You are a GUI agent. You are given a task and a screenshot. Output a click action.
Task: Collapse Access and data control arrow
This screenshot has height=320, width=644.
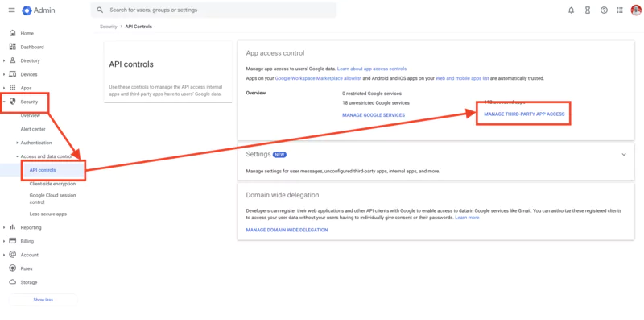[x=17, y=156]
